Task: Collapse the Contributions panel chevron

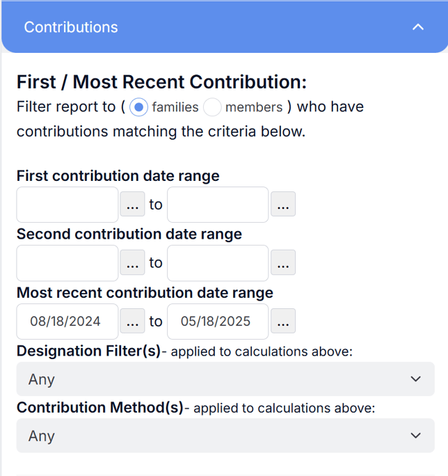Action: pos(418,27)
